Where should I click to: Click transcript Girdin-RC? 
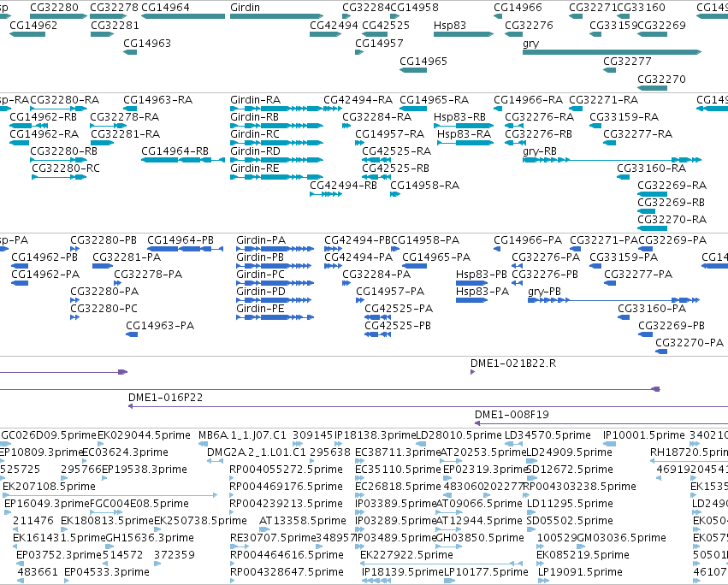point(255,134)
